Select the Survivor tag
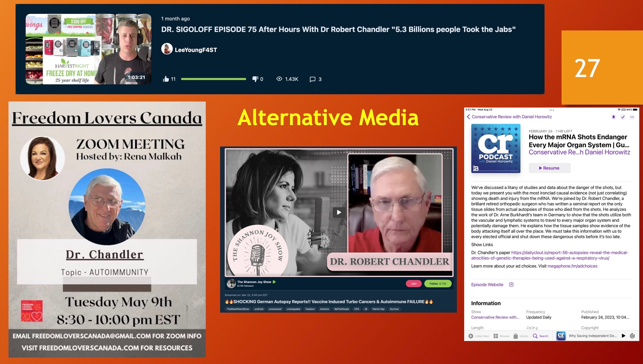 [394, 309]
